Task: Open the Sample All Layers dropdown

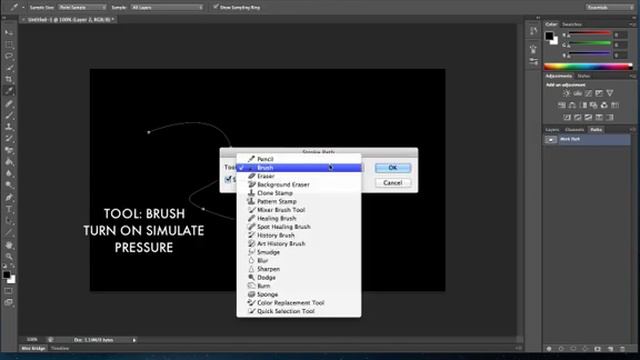Action: (x=167, y=7)
